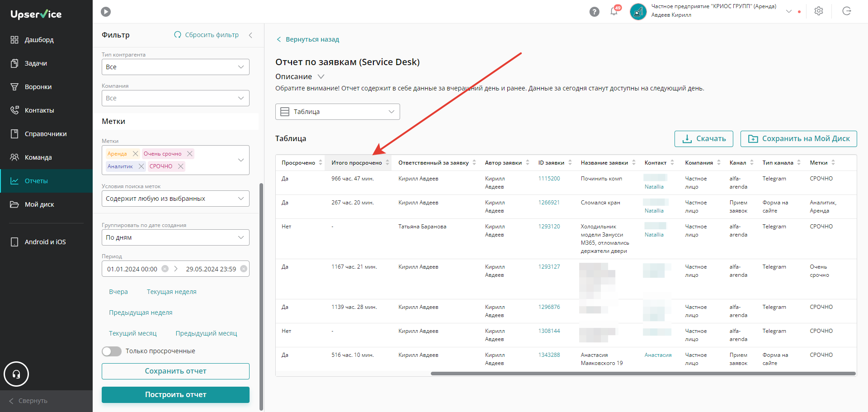Sort by Название заявки column
868x412 pixels.
click(x=634, y=162)
